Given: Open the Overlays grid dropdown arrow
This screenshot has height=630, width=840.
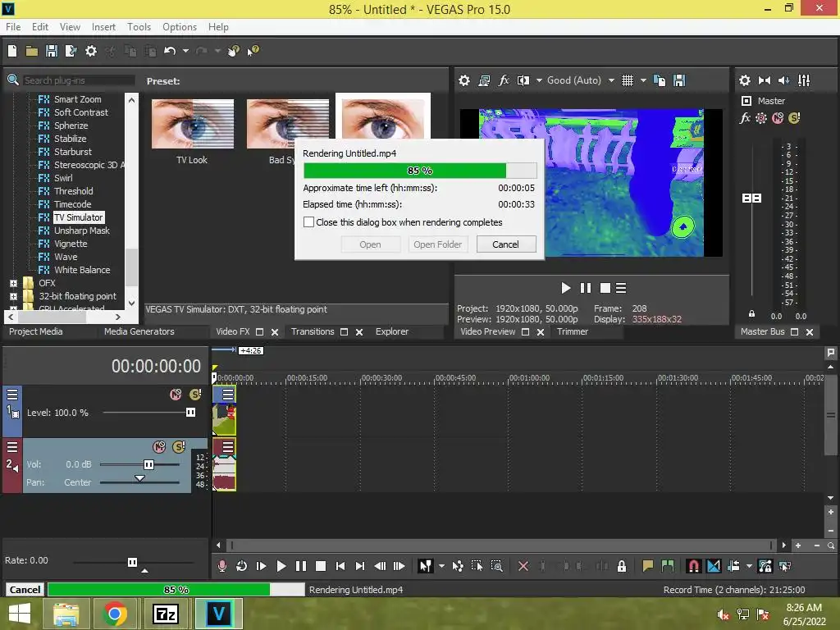Looking at the screenshot, I should 643,80.
